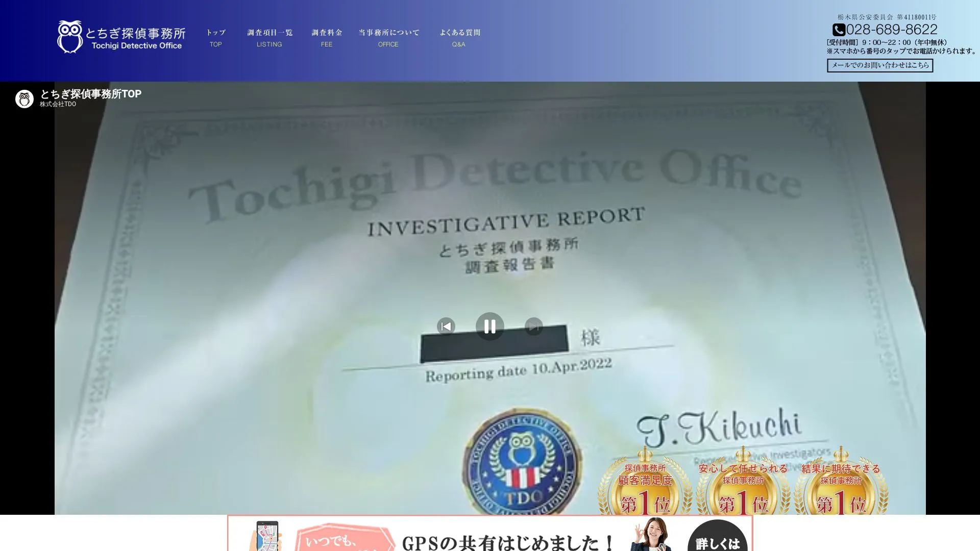Viewport: 980px width, 551px height.
Task: Click the phone icon beside 028-689-8622
Action: point(839,30)
